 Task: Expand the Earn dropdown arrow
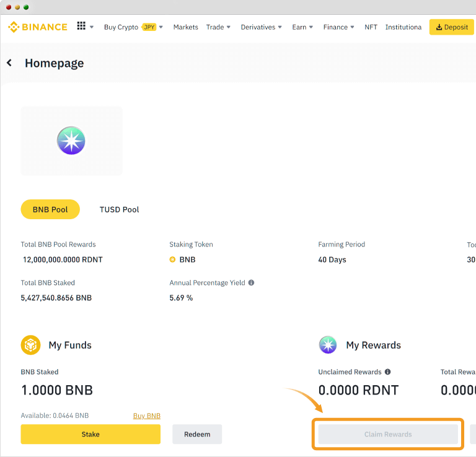pos(311,27)
